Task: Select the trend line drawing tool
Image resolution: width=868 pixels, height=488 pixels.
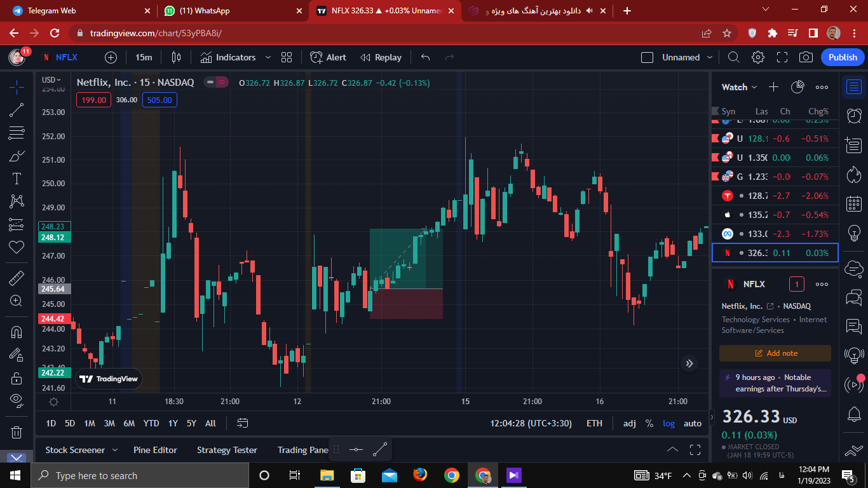Action: tap(17, 110)
